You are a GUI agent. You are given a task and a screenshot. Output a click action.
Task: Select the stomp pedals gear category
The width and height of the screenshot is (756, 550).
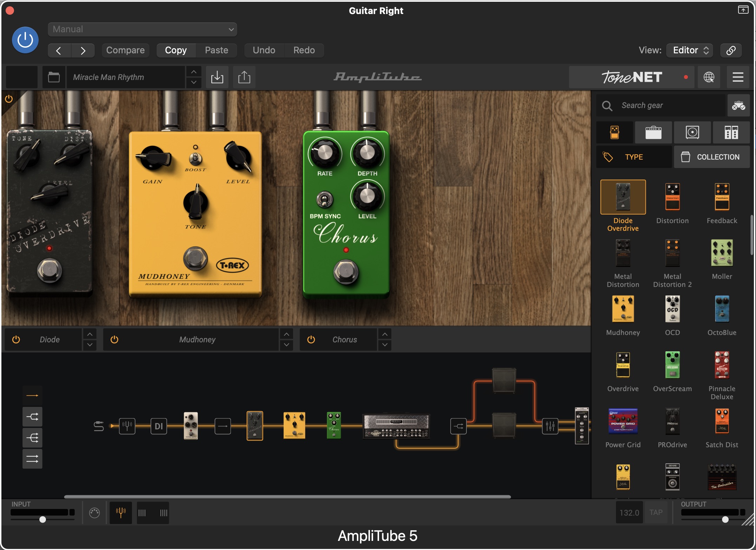pos(615,132)
